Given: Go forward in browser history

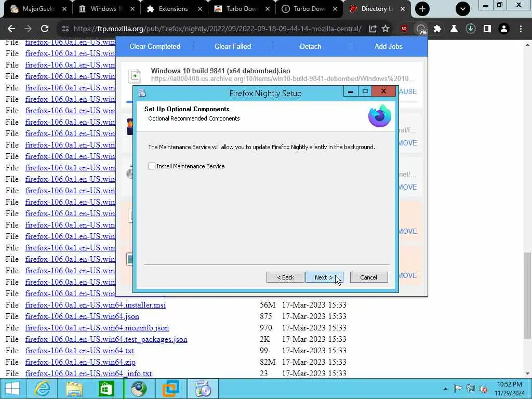Looking at the screenshot, I should [28, 29].
